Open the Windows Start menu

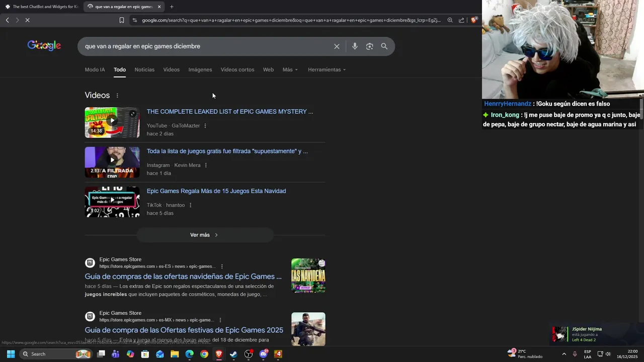pos(11,354)
